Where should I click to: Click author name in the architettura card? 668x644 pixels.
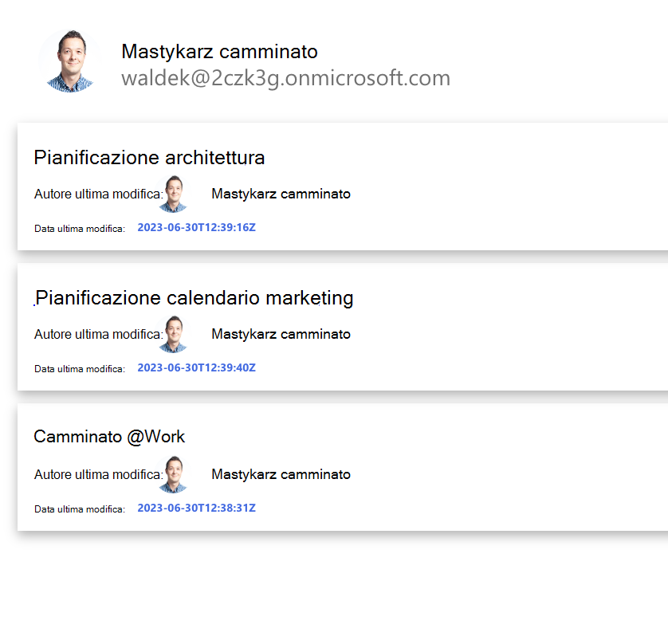tap(281, 194)
